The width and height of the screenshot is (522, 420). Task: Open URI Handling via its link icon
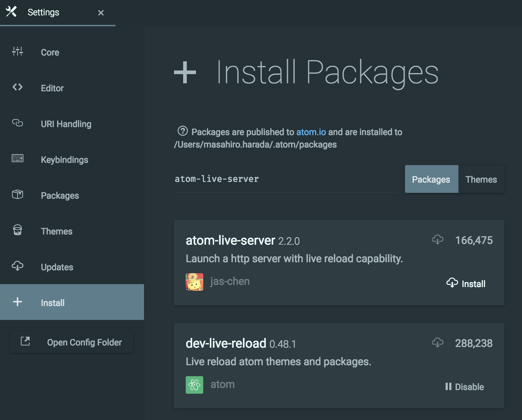click(17, 123)
